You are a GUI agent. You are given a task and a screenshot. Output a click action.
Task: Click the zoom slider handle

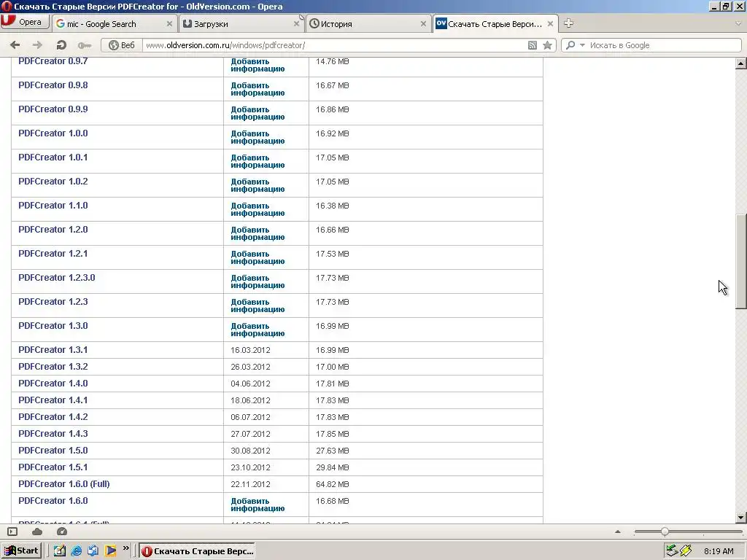[x=665, y=532]
